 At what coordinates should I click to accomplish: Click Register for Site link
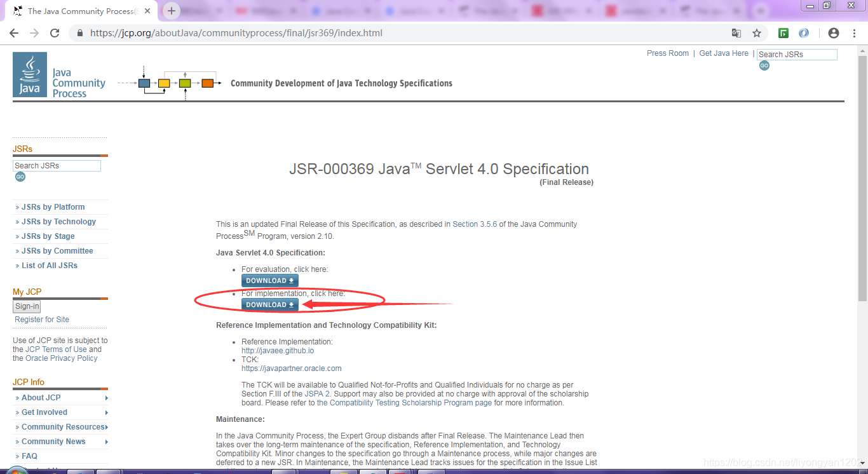point(42,320)
